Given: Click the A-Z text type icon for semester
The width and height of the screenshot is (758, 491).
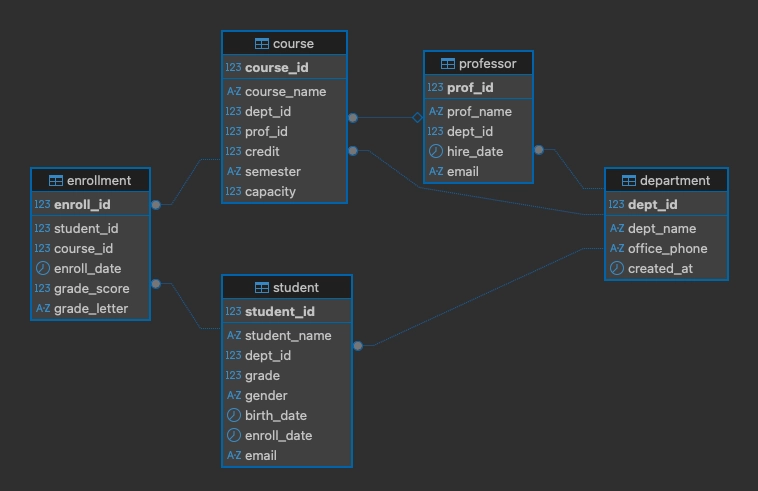Looking at the screenshot, I should pyautogui.click(x=233, y=172).
